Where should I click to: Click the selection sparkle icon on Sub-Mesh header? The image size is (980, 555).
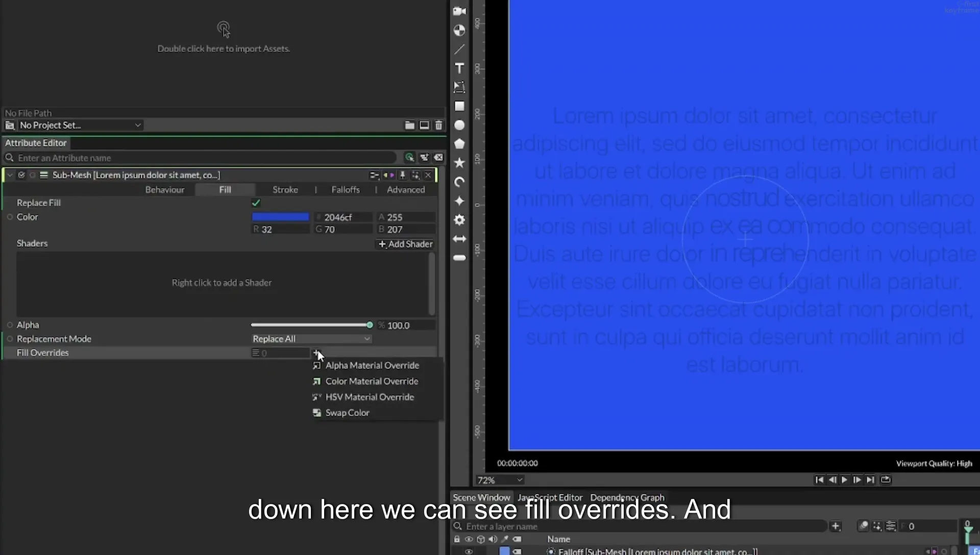[x=415, y=175]
